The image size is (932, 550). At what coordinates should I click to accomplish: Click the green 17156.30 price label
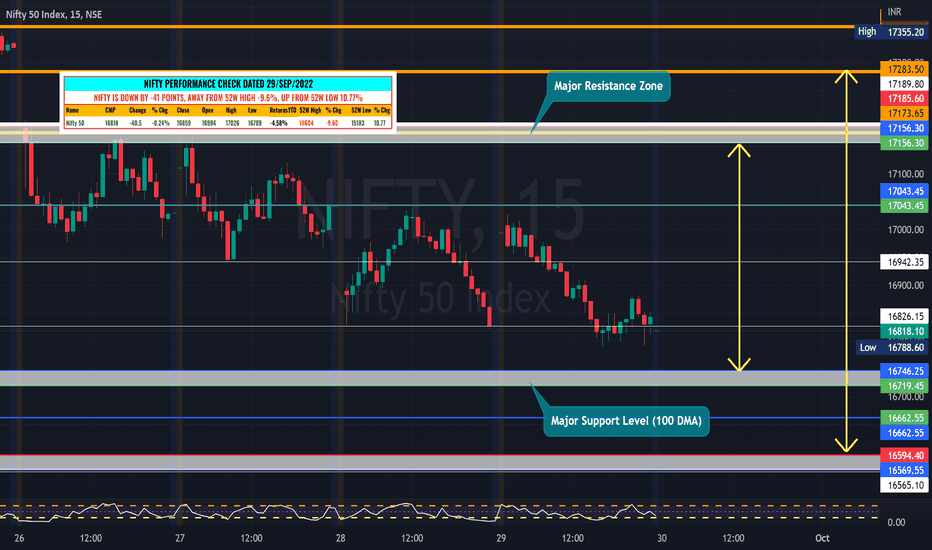904,143
